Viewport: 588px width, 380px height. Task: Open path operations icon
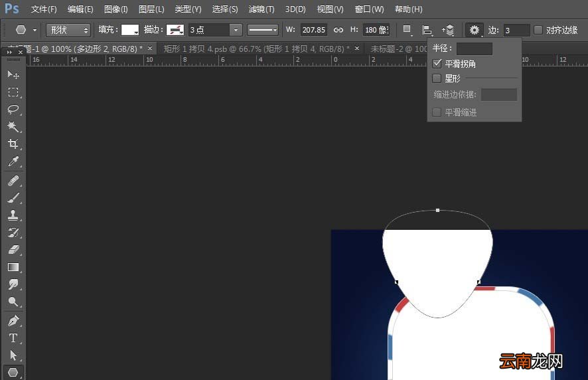click(407, 30)
